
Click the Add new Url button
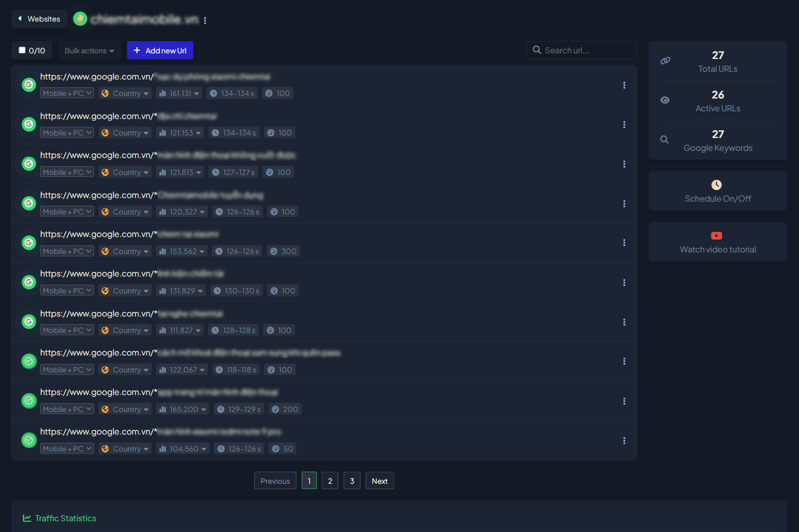[160, 51]
